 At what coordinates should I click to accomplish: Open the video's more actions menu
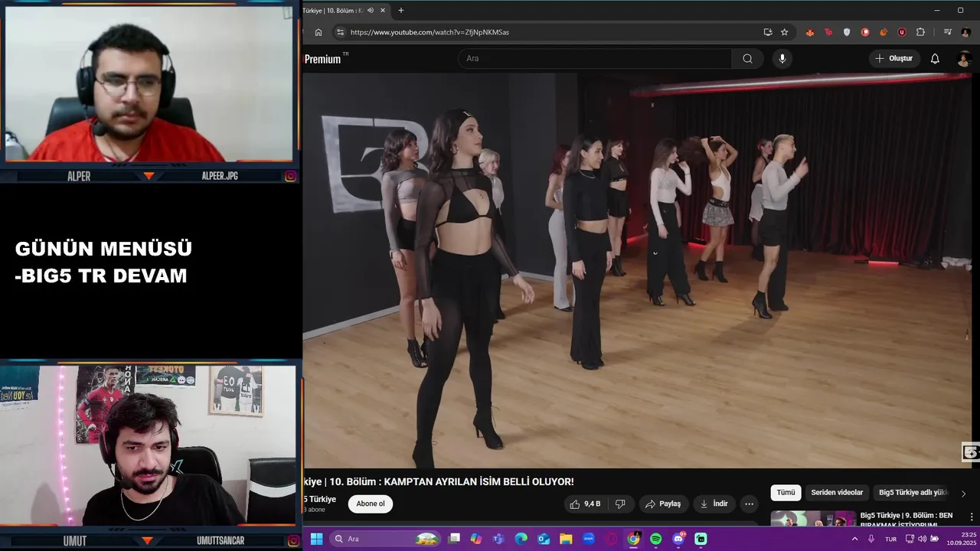[749, 504]
